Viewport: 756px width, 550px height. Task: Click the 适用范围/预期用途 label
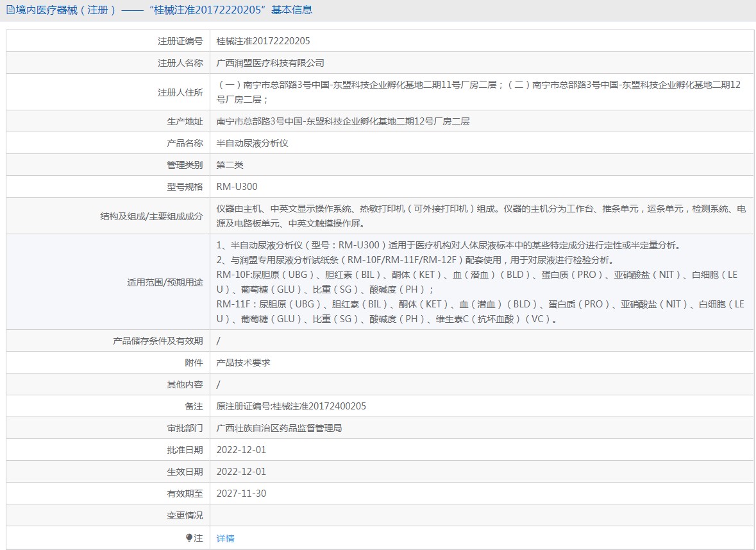[x=165, y=282]
